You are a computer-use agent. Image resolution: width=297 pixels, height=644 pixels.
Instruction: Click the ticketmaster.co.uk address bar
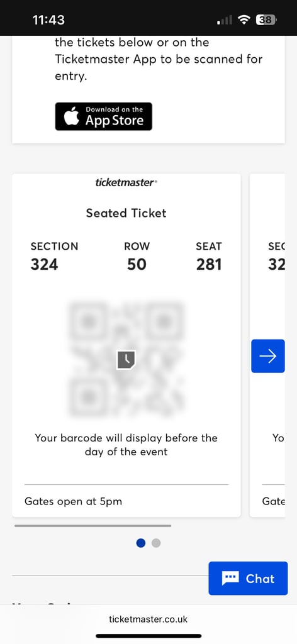pyautogui.click(x=148, y=619)
